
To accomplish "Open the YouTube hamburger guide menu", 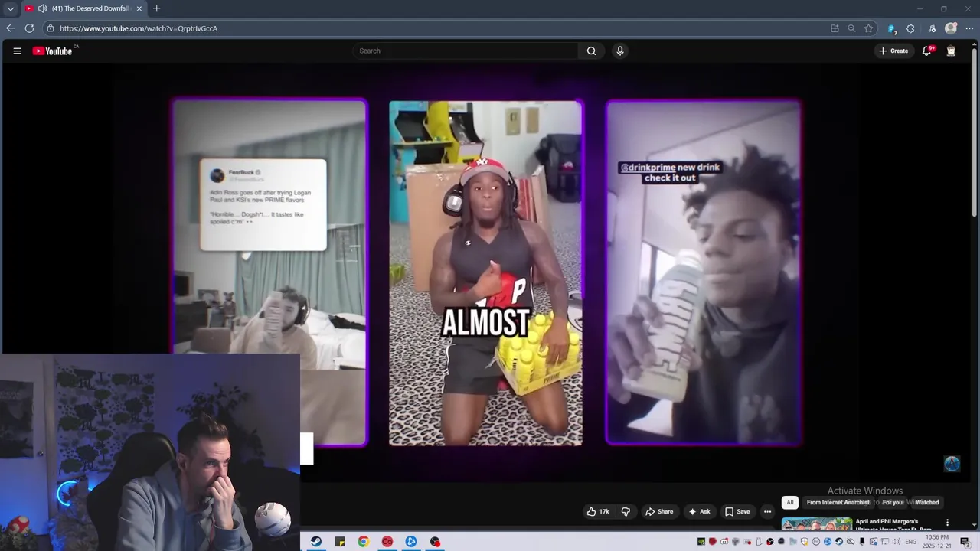I will click(17, 51).
